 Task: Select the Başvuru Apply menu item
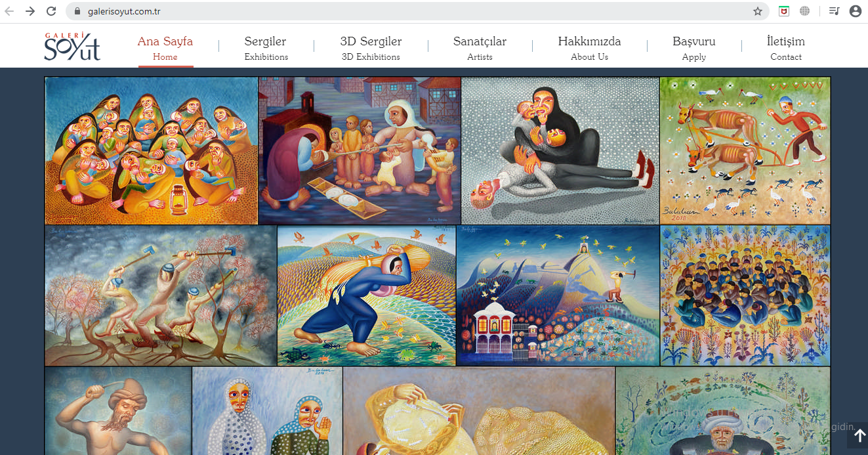point(693,48)
